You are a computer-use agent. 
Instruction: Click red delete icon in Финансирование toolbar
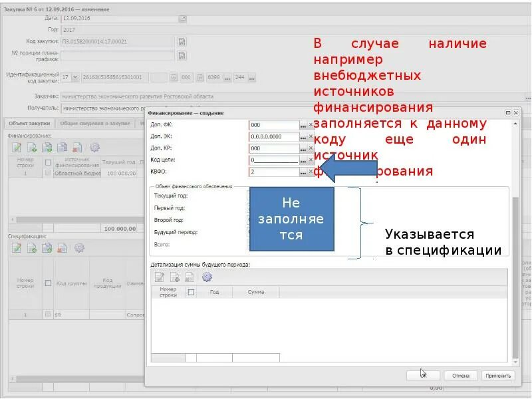pos(75,147)
